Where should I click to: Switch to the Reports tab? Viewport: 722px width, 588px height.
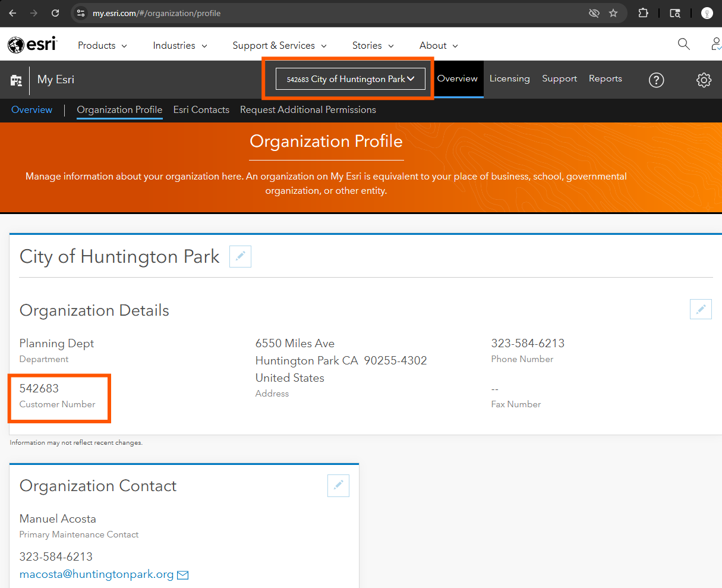point(605,78)
